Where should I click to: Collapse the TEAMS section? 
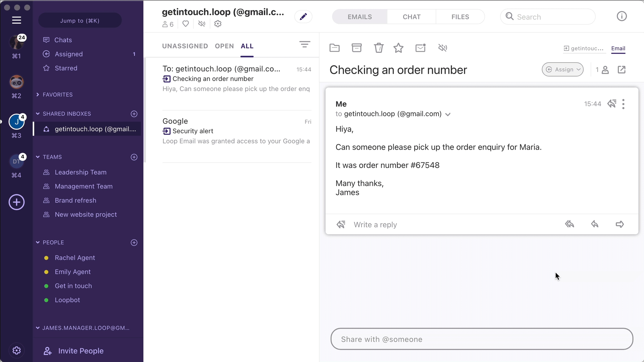click(38, 157)
